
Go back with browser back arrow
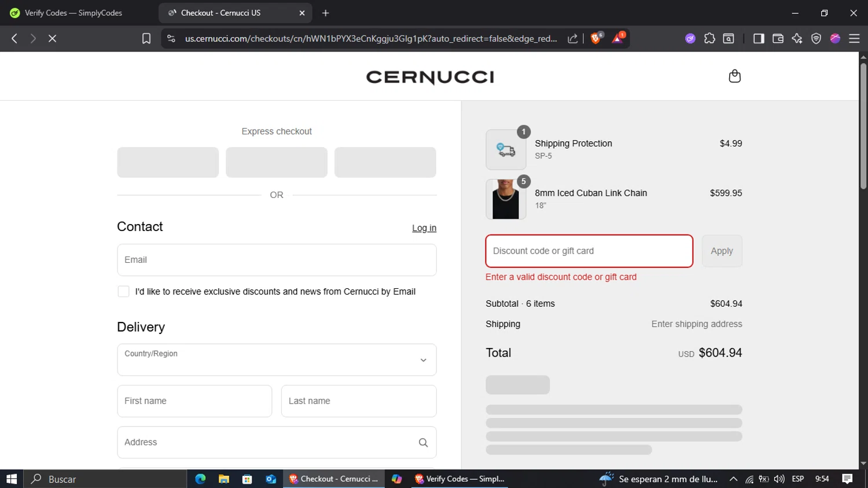click(x=14, y=38)
